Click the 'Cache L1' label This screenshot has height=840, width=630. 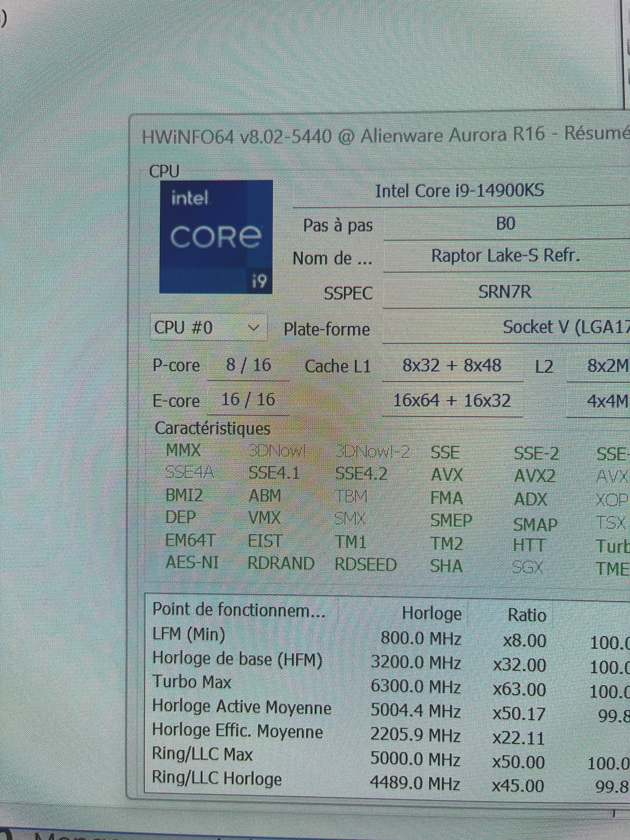(337, 366)
